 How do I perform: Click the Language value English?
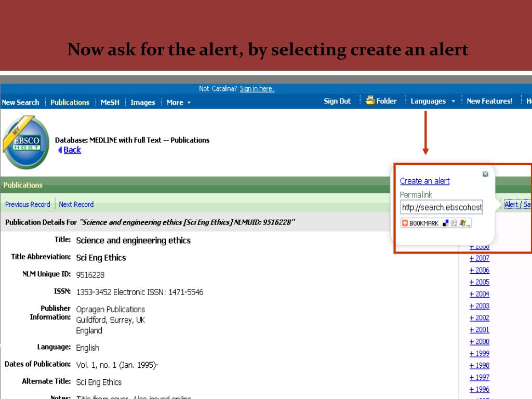pos(88,348)
